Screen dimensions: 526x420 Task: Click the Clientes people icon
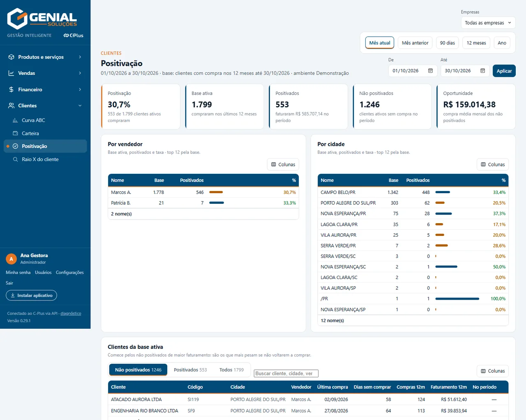pyautogui.click(x=12, y=106)
